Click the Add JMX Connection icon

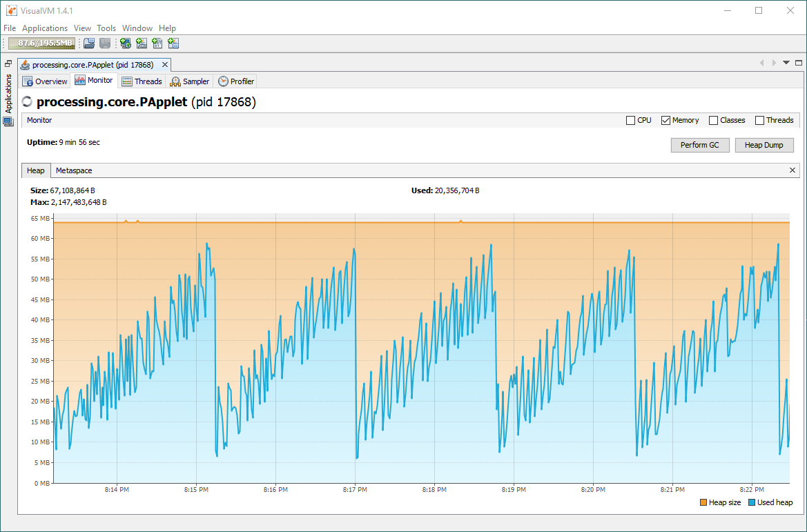pyautogui.click(x=142, y=43)
